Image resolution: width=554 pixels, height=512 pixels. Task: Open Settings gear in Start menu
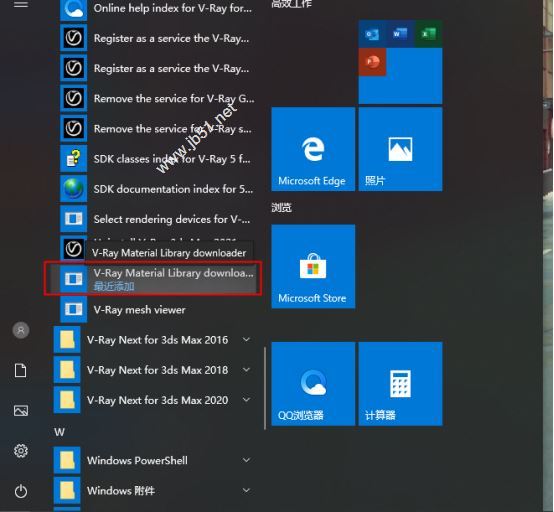click(x=21, y=451)
